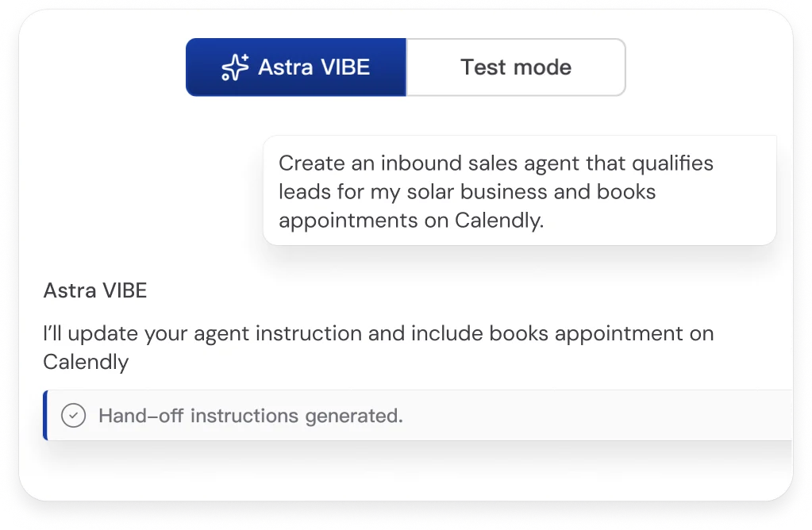Click 'appointments on Calendly.' in the prompt
Image resolution: width=812 pixels, height=530 pixels.
pyautogui.click(x=411, y=221)
